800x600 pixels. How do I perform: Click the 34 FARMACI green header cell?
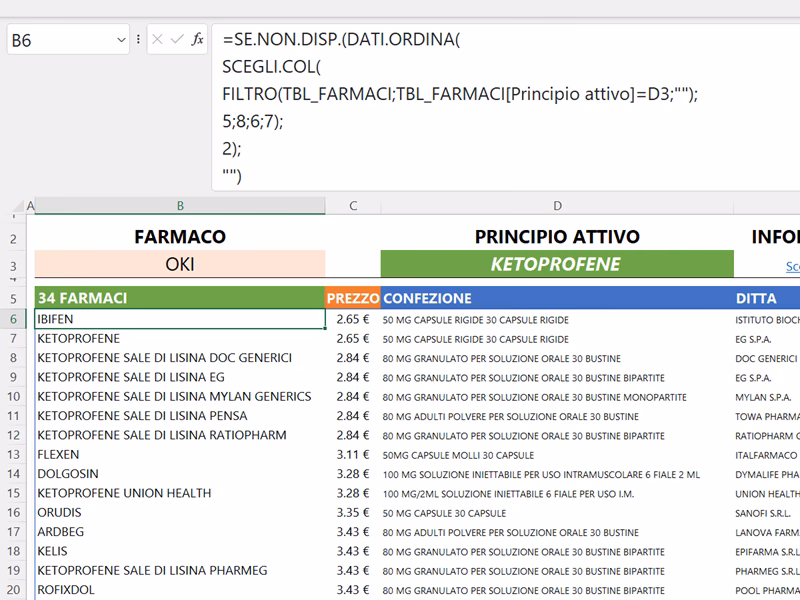tap(180, 298)
